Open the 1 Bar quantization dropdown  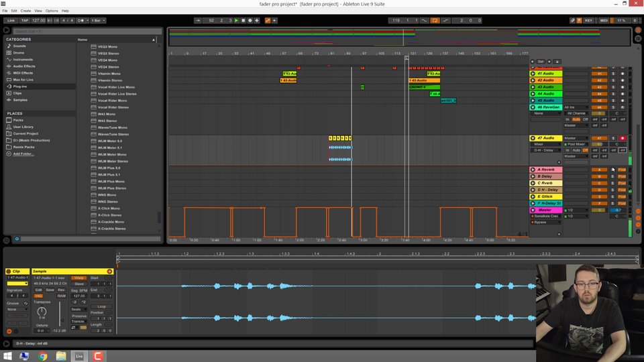(x=98, y=20)
